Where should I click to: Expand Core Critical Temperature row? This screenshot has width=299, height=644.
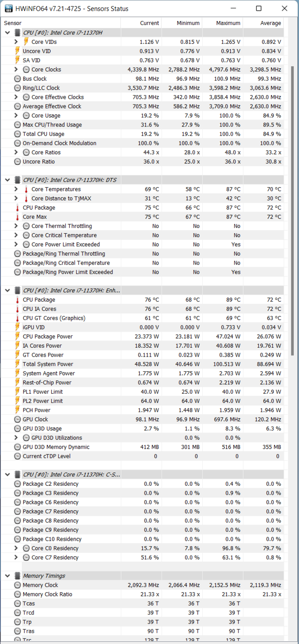click(x=16, y=235)
